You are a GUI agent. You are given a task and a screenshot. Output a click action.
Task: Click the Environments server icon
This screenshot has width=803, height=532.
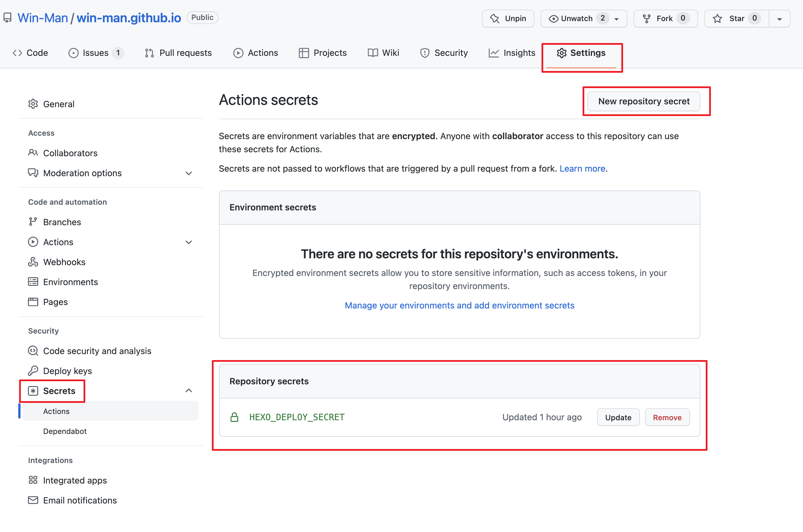33,282
